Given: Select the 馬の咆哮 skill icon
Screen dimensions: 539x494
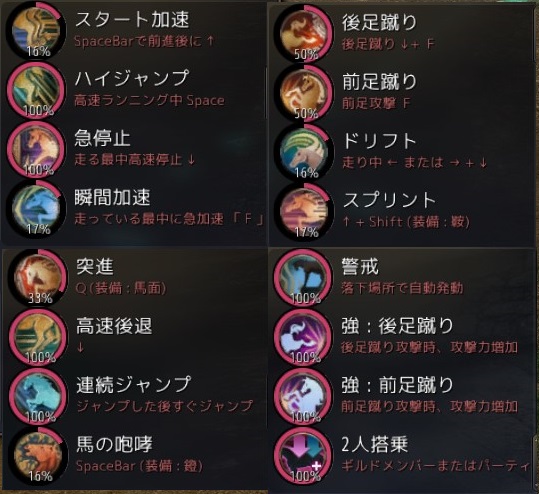Looking at the screenshot, I should (37, 455).
